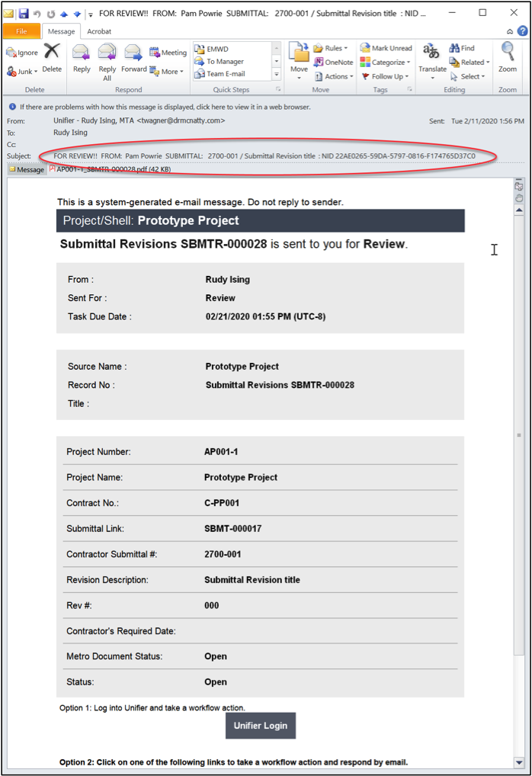Select project number AP001-1 text
532x776 pixels.
(221, 452)
